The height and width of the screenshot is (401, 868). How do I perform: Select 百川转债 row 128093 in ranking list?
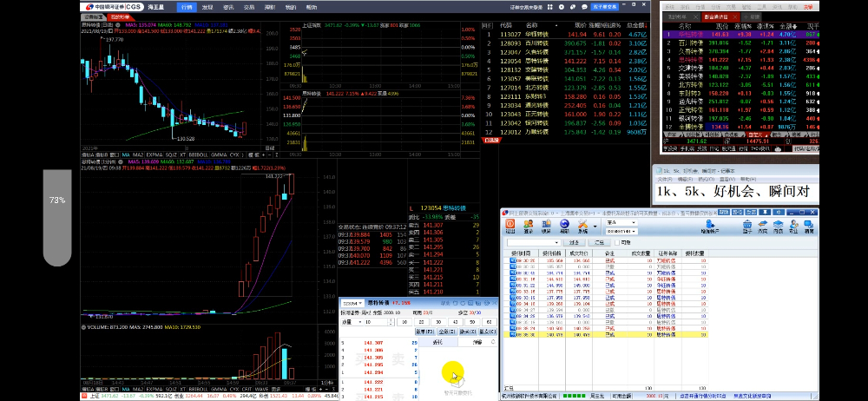pos(565,43)
